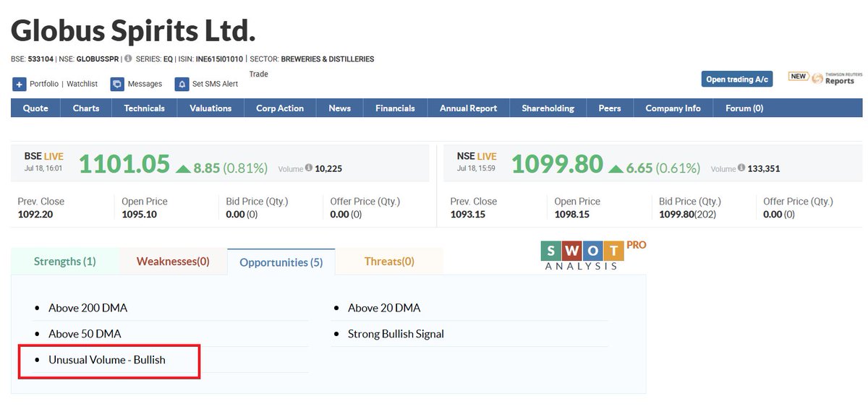Viewport: 868px width, 409px height.
Task: Click Unusual Volume - Bullish item
Action: [107, 359]
